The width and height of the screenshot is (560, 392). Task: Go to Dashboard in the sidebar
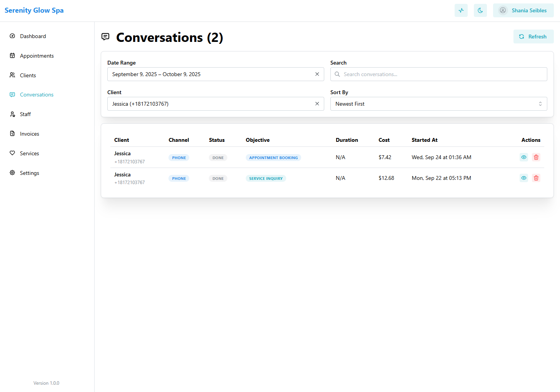pos(33,36)
